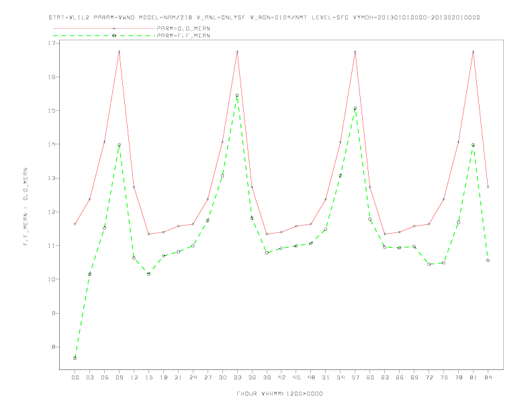Click green circle data point at hour 15
The image size is (532, 411).
pos(148,274)
